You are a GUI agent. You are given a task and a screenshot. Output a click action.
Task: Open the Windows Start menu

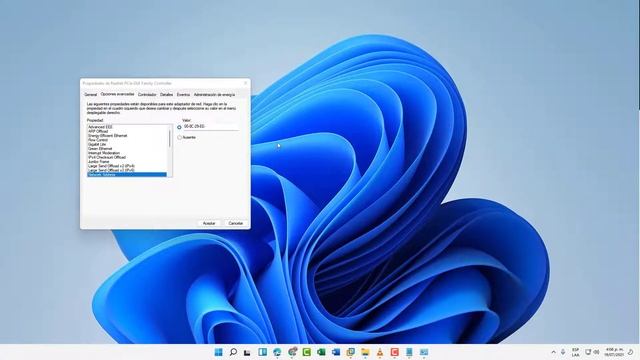tap(218, 352)
